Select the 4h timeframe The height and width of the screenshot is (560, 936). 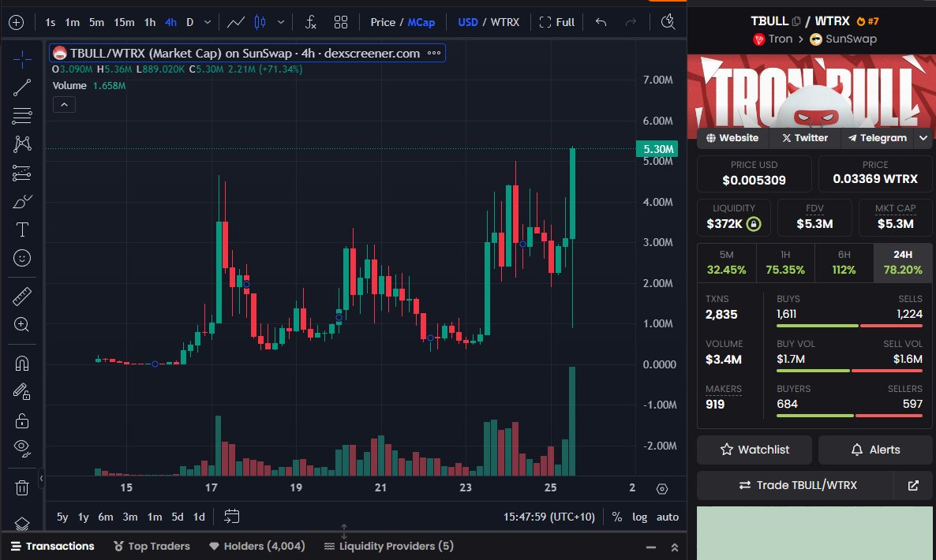pyautogui.click(x=170, y=23)
